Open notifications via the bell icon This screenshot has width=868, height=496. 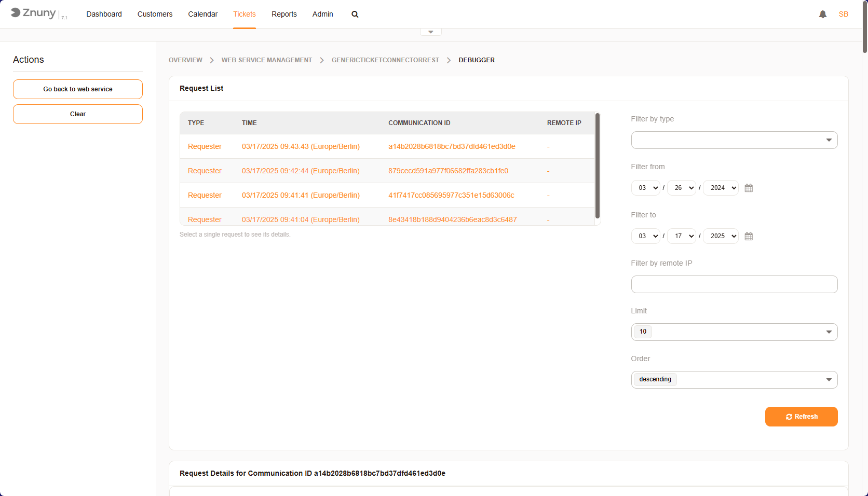[822, 14]
